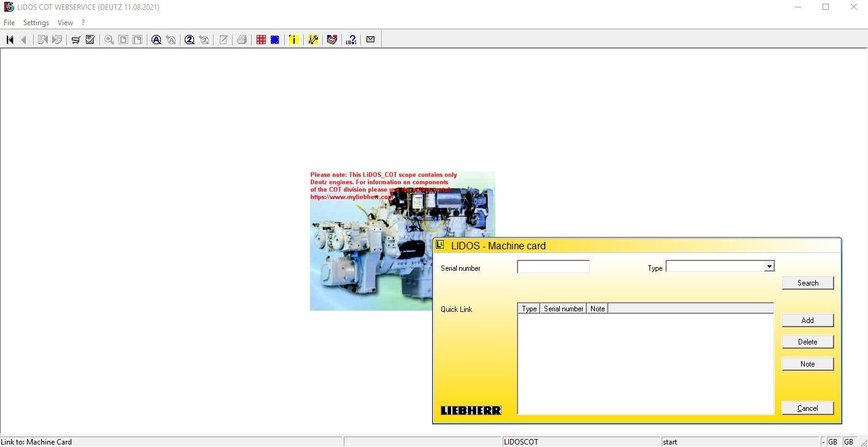Open the shopping cart icon
Viewport: 868px width, 447px height.
coord(76,40)
